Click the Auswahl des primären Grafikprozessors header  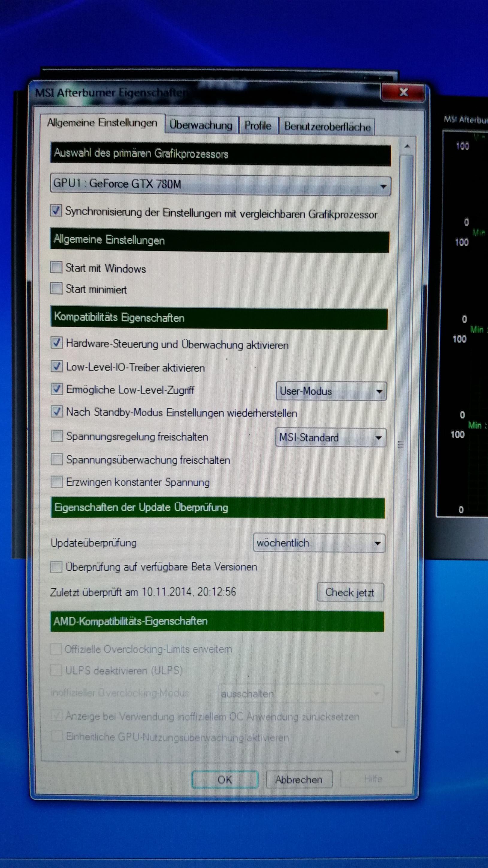point(220,154)
